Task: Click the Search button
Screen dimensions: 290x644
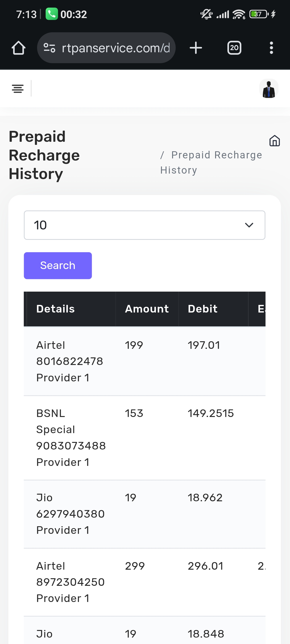Action: 58,265
